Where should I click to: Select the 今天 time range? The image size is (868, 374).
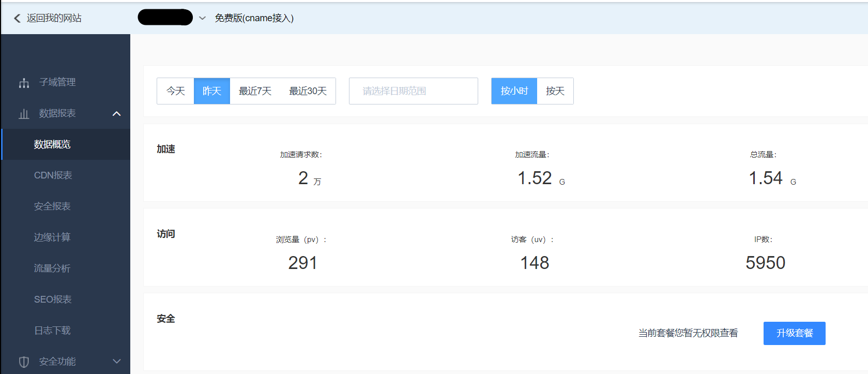click(176, 91)
